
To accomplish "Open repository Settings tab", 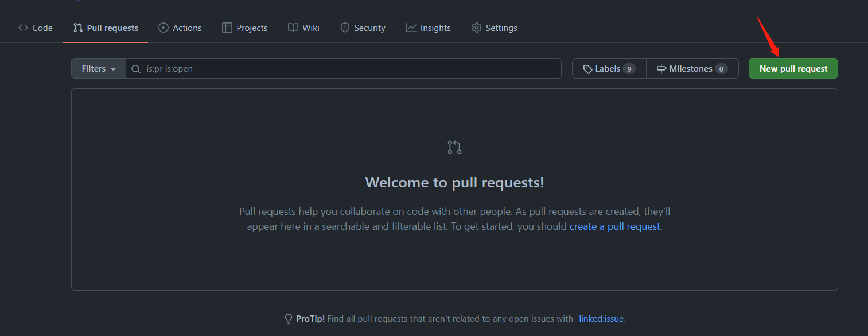I will click(x=495, y=28).
